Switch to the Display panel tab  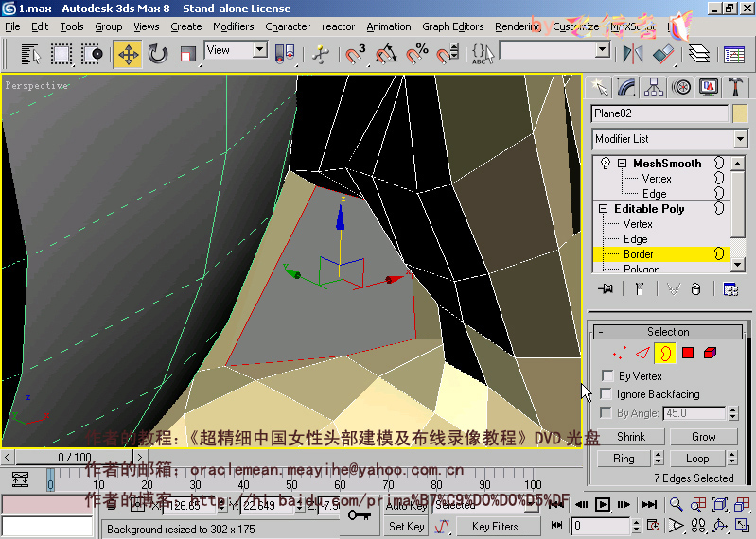point(709,87)
